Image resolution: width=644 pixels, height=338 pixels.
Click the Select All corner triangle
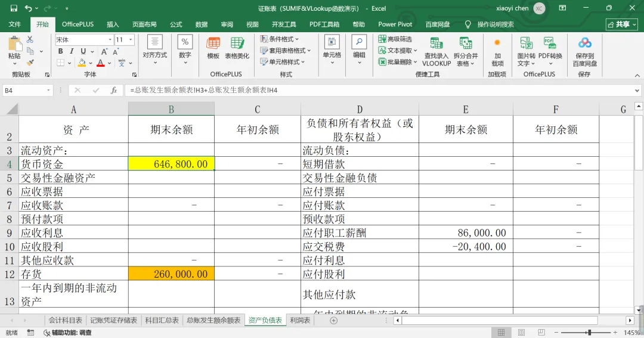[13, 109]
